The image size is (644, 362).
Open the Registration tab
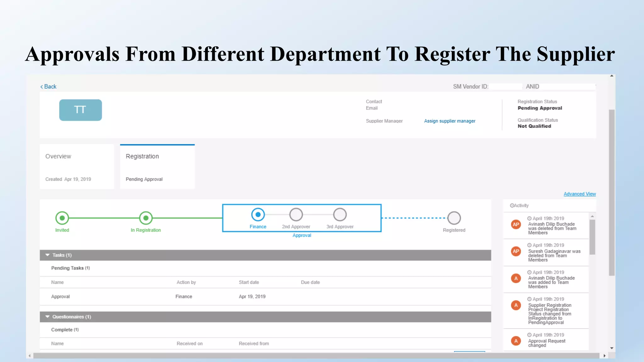tap(157, 167)
